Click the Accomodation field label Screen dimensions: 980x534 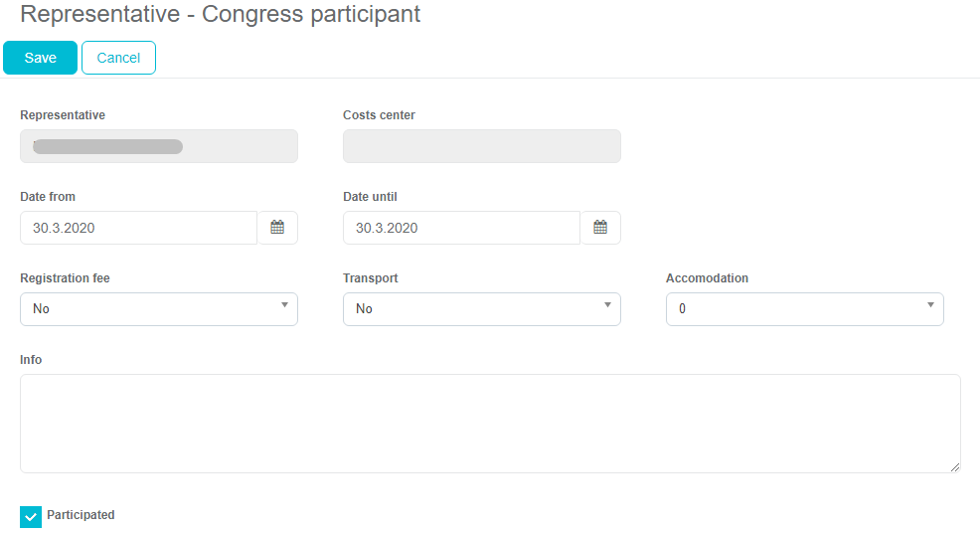[x=707, y=278]
